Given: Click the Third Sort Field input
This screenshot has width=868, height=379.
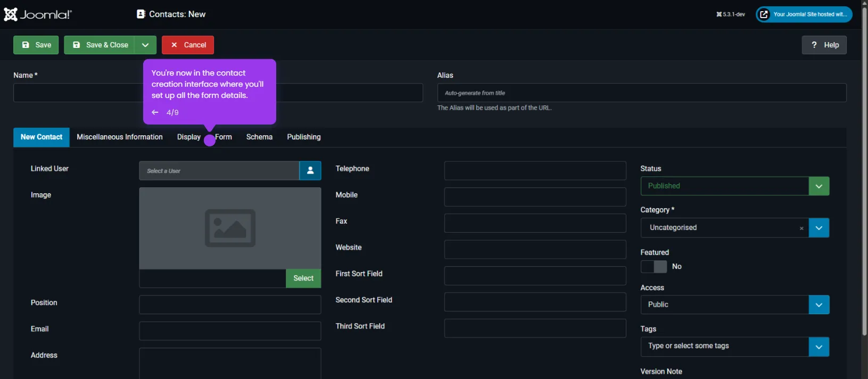Looking at the screenshot, I should click(535, 328).
